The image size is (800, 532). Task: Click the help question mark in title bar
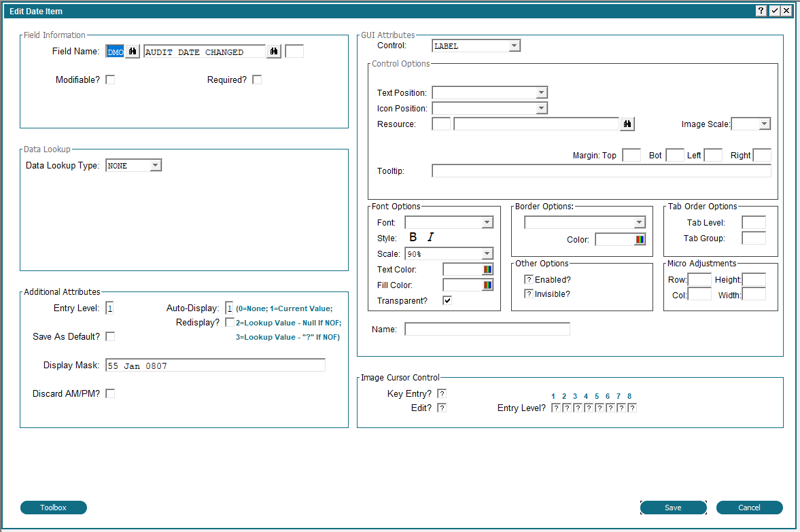[761, 11]
